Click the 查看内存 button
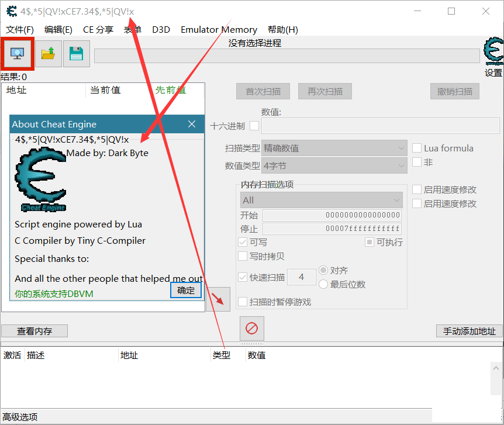The height and width of the screenshot is (425, 504). [34, 331]
